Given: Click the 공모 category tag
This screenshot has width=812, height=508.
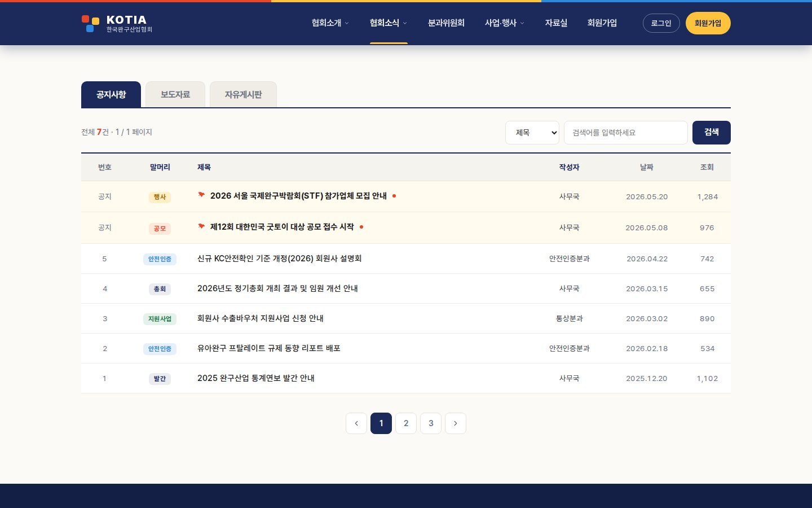Looking at the screenshot, I should tap(160, 229).
